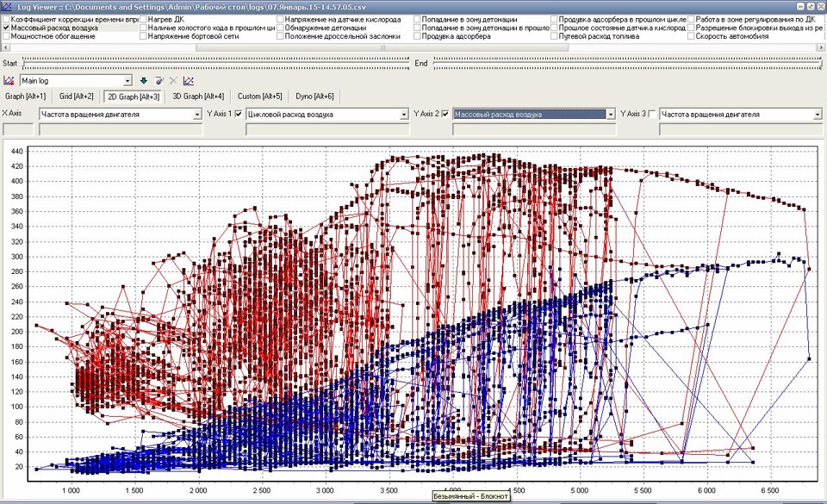Click the field below X Axis dropdown
The width and height of the screenshot is (827, 504).
click(x=121, y=129)
